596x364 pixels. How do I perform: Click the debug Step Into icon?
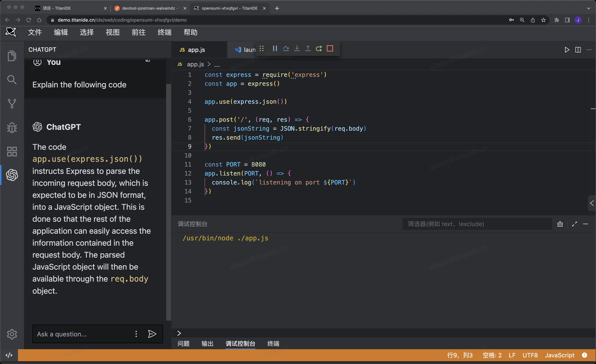point(297,49)
